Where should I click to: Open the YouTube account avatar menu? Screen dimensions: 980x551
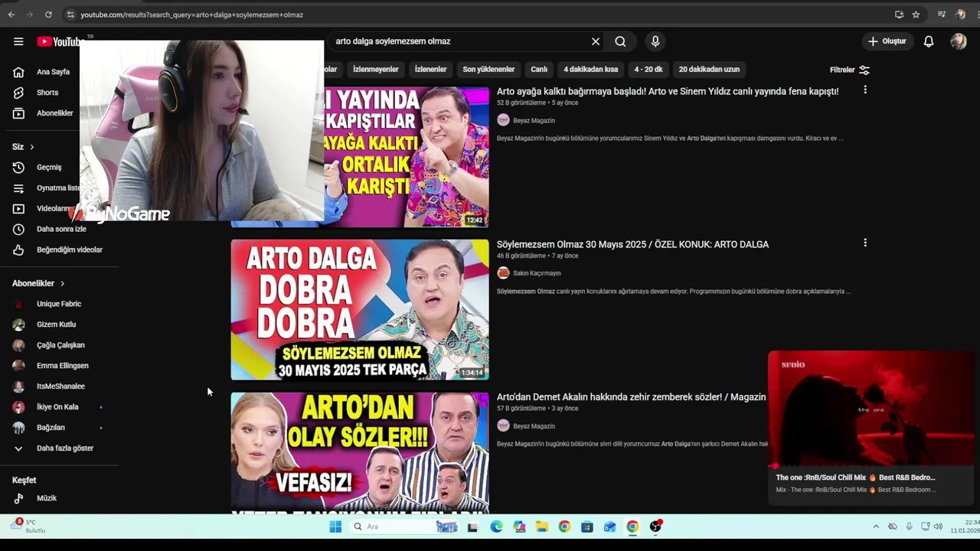(x=959, y=41)
